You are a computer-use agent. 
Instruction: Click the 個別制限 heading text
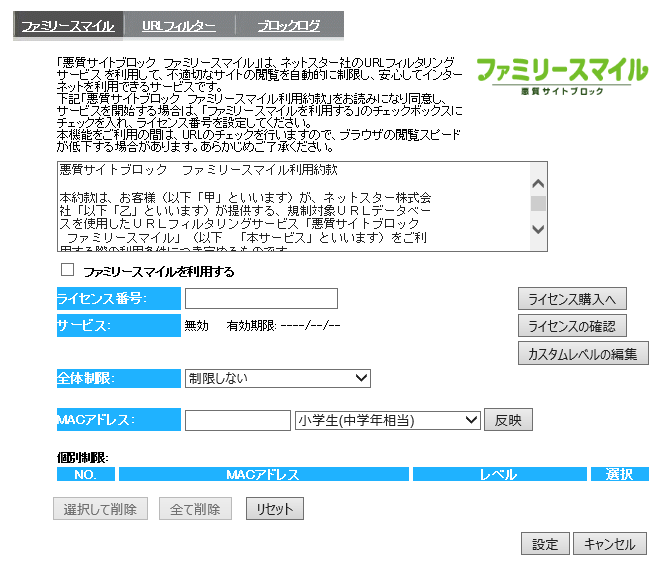(x=83, y=458)
